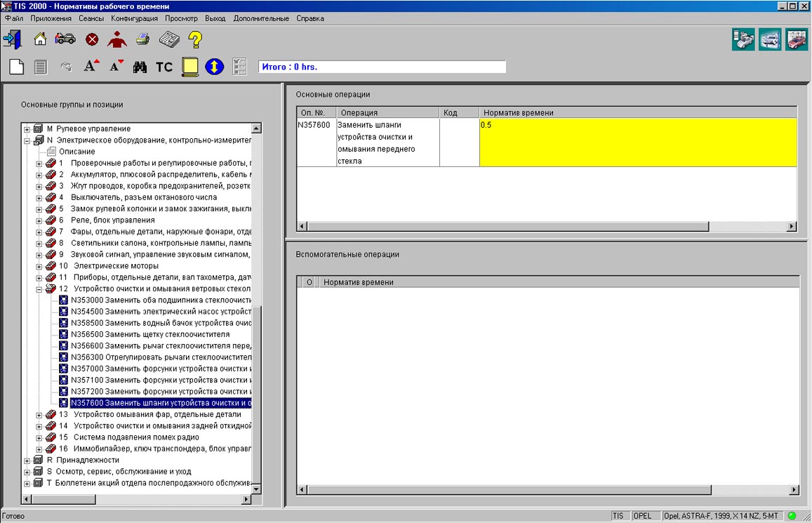Click the red circle X icon

point(92,39)
